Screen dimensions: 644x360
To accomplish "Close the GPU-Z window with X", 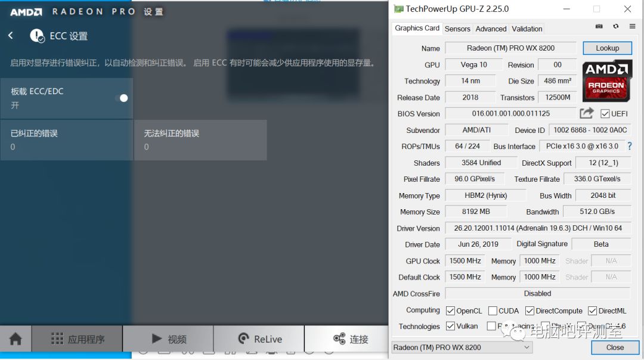I will coord(627,8).
